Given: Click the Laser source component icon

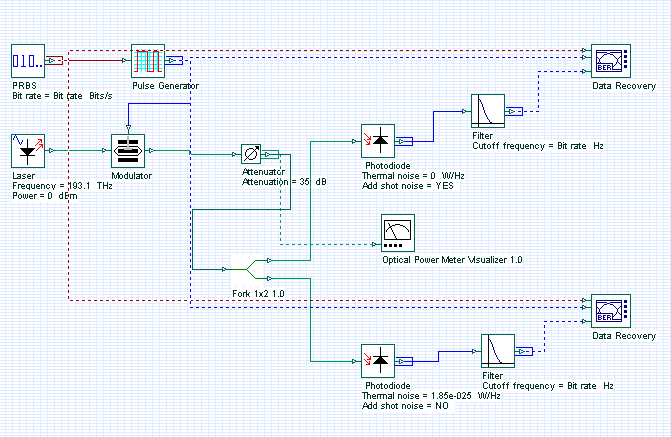Looking at the screenshot, I should [28, 151].
